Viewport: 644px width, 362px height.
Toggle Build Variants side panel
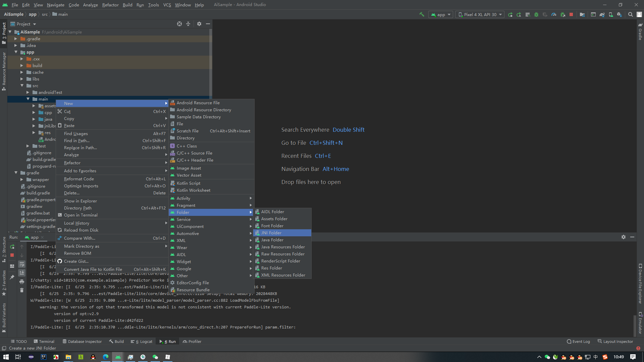[4, 317]
